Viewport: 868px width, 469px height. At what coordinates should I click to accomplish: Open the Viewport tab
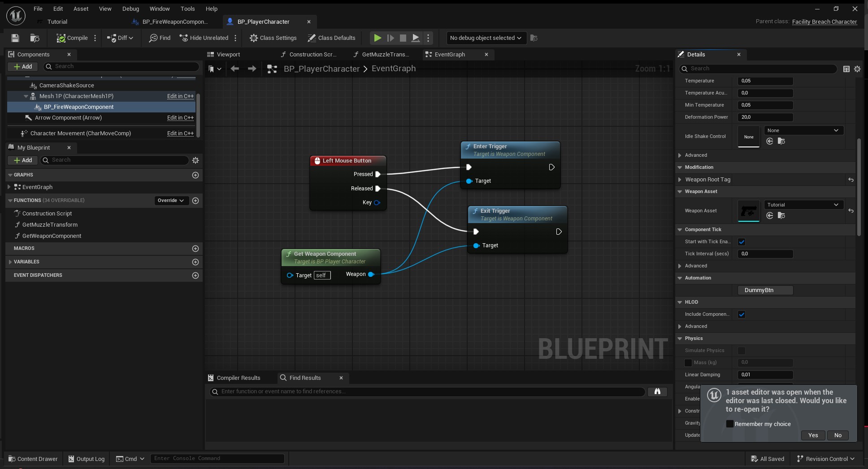[x=224, y=54]
